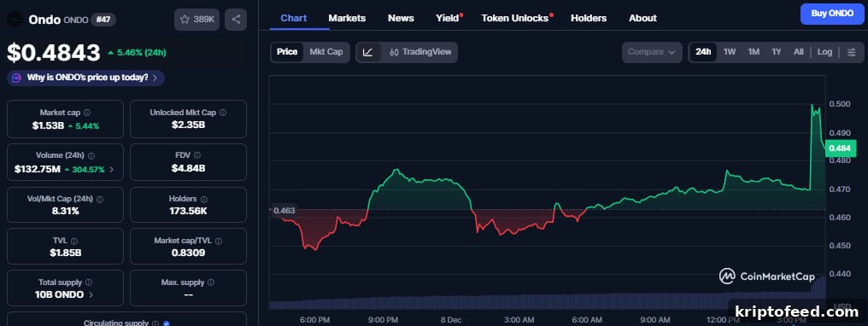Open the Holders tab
868x326 pixels.
pyautogui.click(x=589, y=18)
